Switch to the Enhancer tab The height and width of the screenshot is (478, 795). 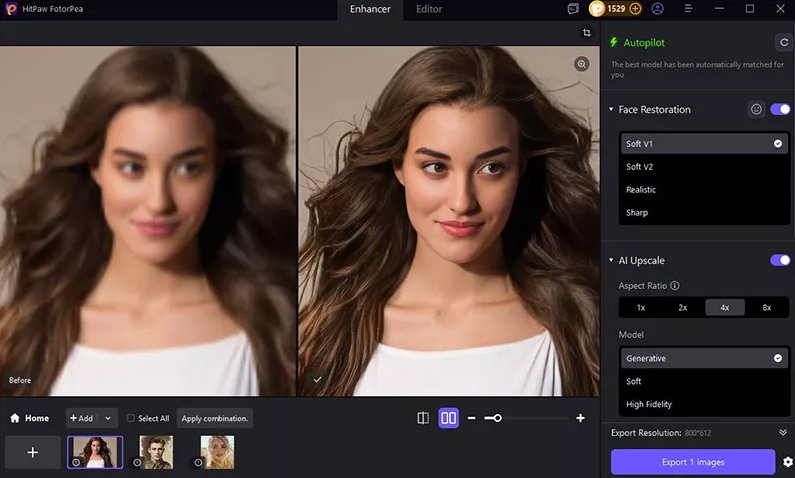tap(370, 9)
